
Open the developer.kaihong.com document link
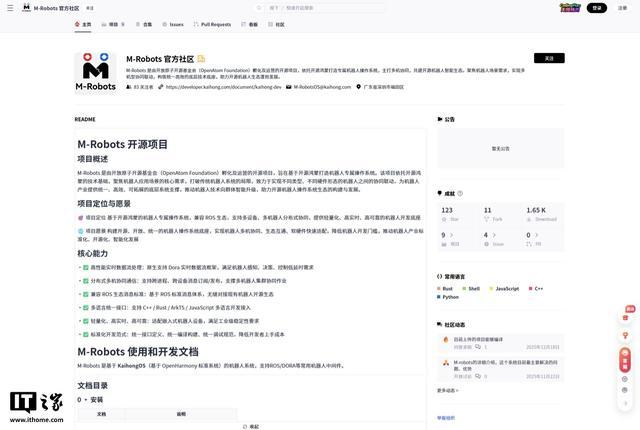pos(223,87)
